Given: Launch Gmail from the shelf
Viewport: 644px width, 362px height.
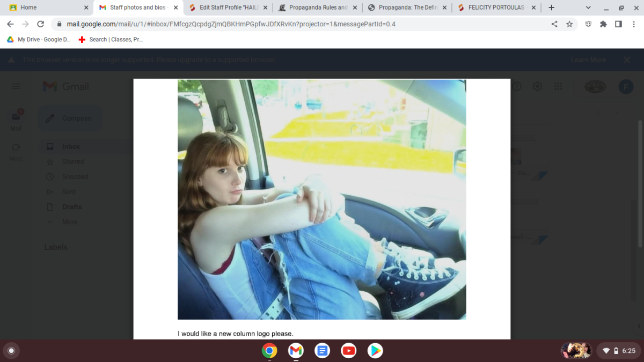Looking at the screenshot, I should point(296,351).
